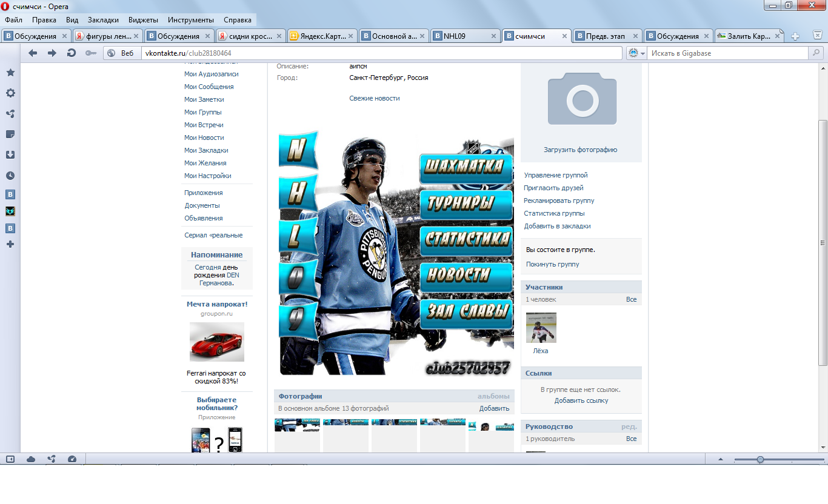Close the NHL09 tab
This screenshot has width=828, height=504.
(492, 36)
